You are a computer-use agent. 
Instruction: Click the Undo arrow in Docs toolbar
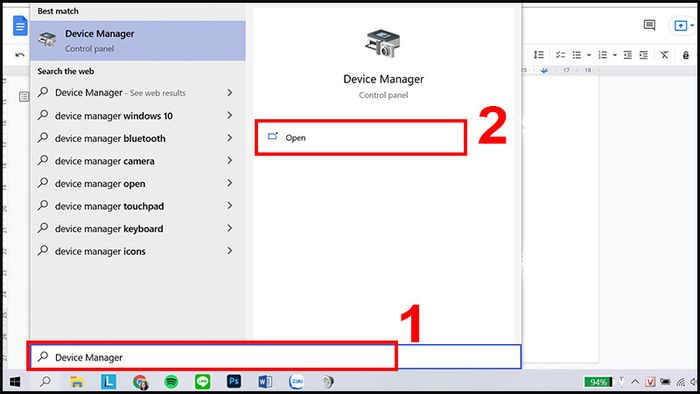click(20, 55)
